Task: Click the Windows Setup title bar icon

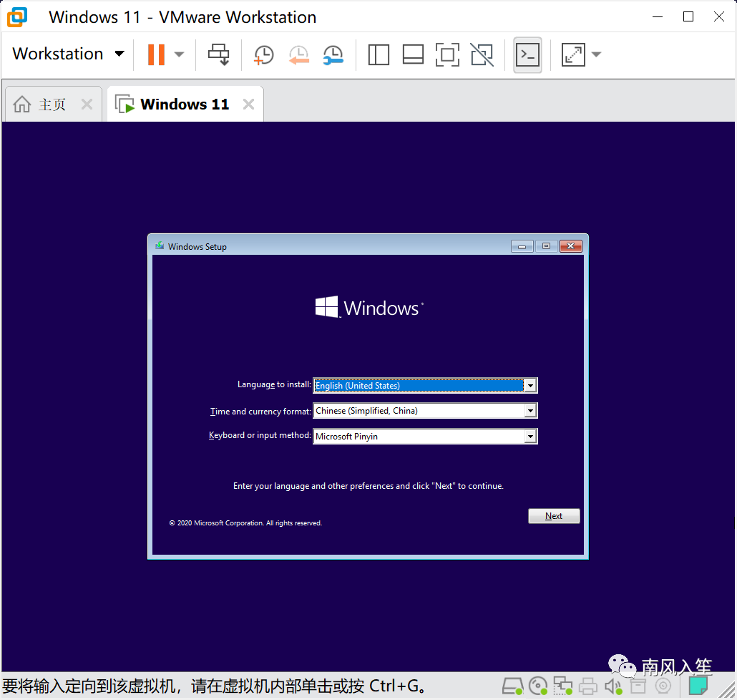Action: point(160,246)
